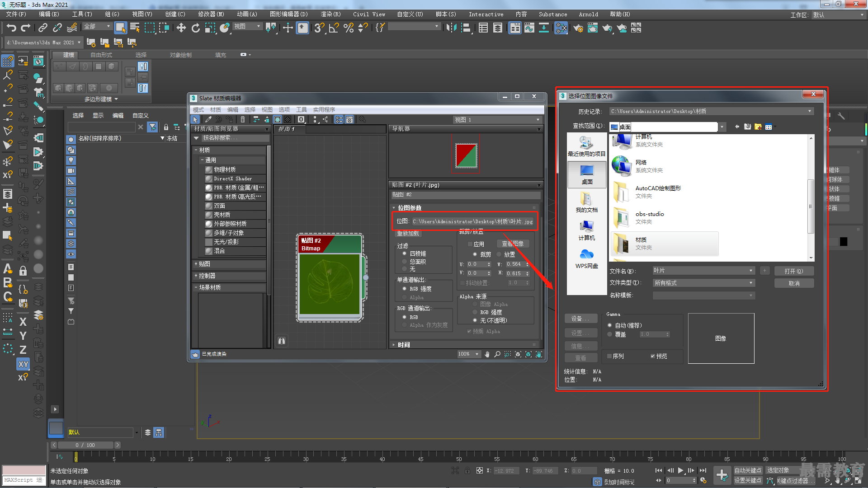The width and height of the screenshot is (868, 488).
Task: Click the bitmap file path button
Action: point(473,221)
